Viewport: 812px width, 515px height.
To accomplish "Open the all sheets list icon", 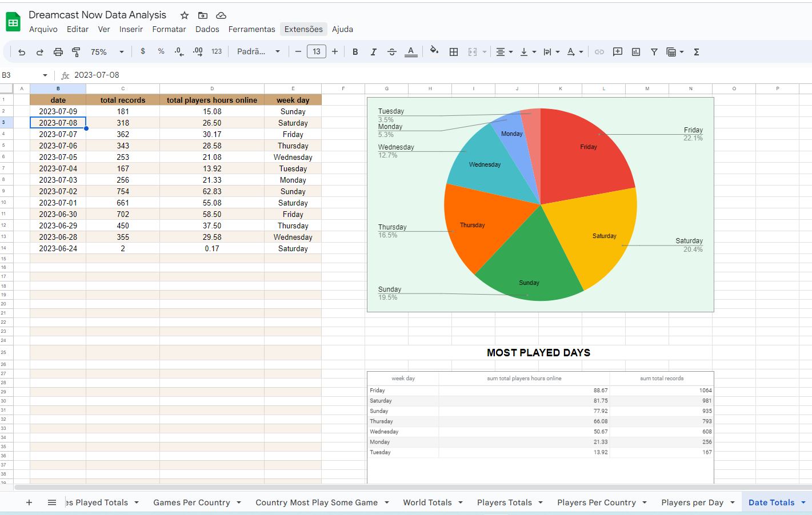I will coord(52,502).
